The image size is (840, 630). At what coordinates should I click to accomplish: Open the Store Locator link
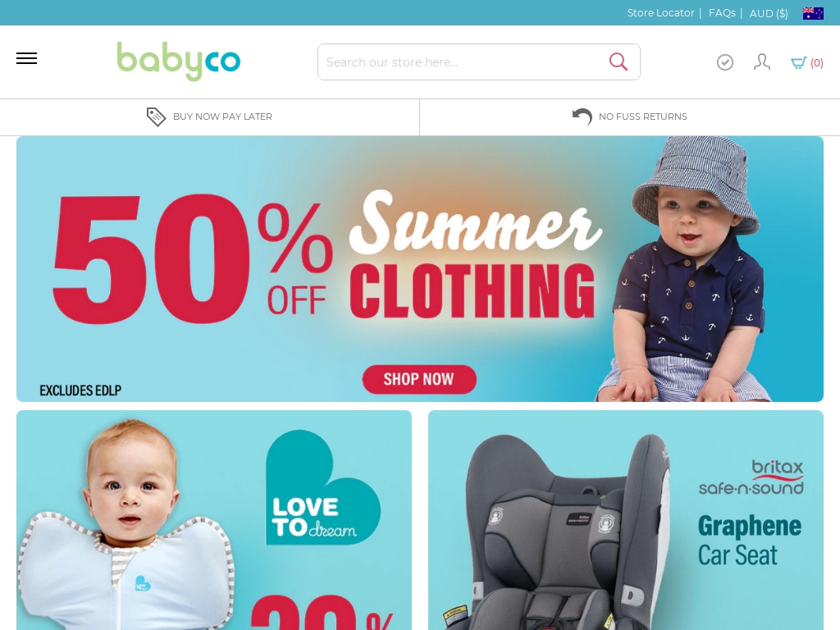[660, 13]
